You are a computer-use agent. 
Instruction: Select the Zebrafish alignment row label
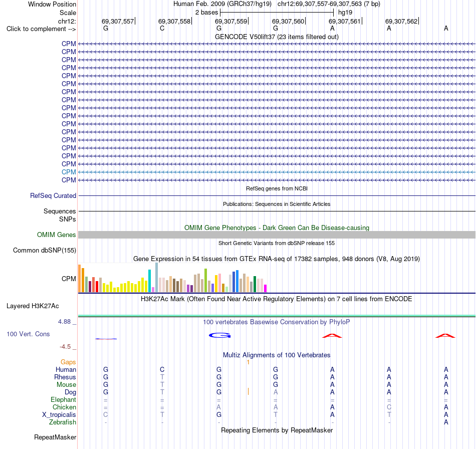click(63, 422)
